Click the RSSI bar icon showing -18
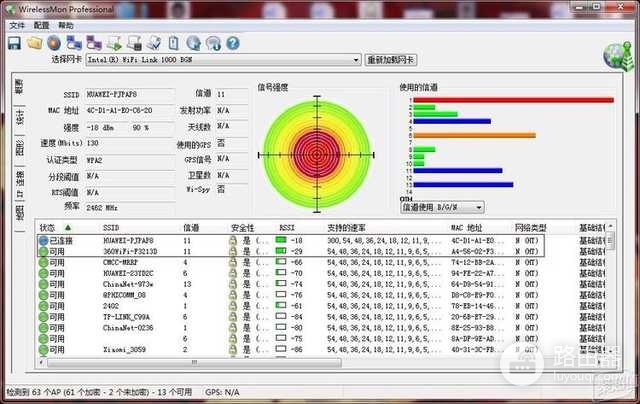 [x=281, y=240]
